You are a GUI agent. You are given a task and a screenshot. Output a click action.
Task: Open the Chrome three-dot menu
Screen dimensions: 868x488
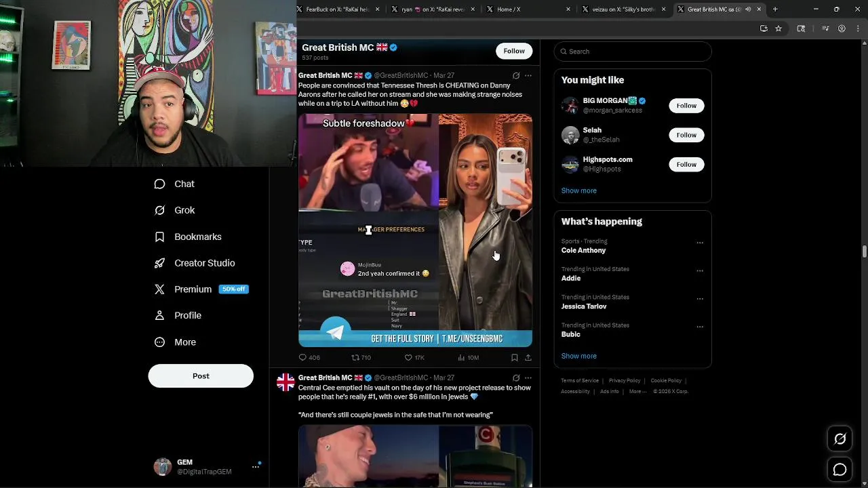click(857, 28)
